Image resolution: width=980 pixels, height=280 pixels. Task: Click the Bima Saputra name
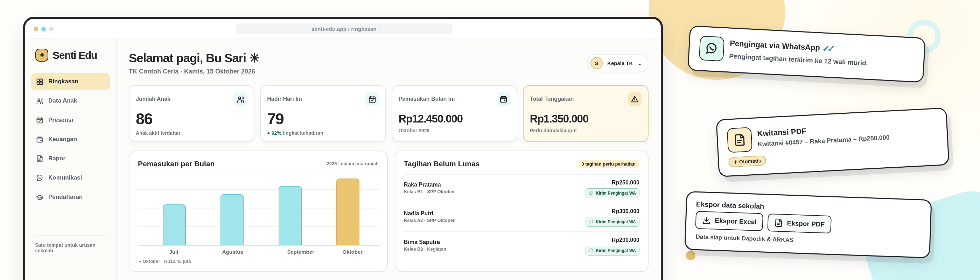pos(421,242)
